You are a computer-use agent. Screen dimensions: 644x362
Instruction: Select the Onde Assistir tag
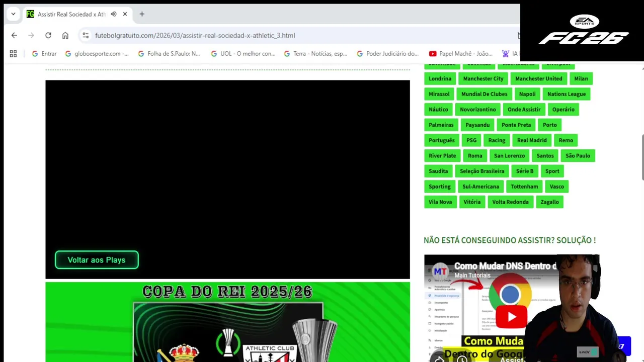524,110
